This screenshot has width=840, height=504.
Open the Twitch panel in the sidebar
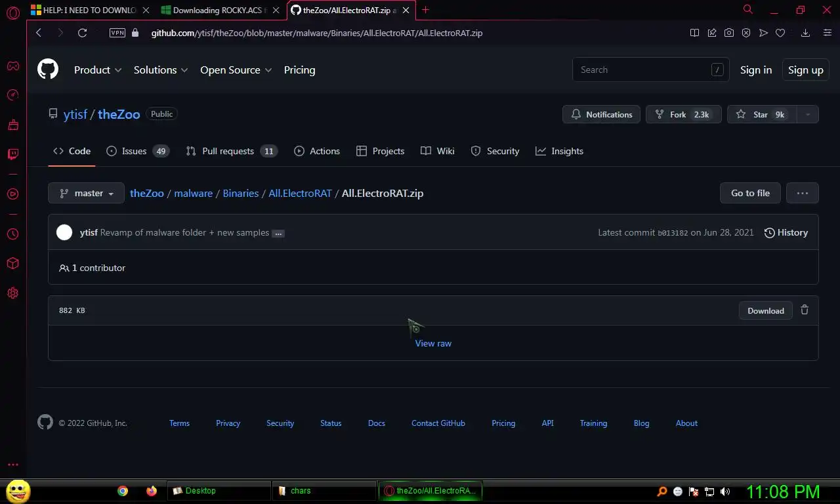tap(12, 154)
